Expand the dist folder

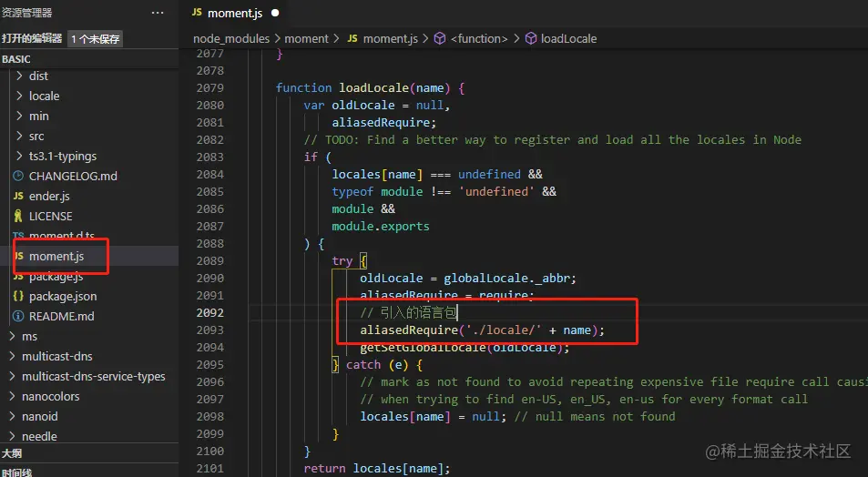point(19,76)
